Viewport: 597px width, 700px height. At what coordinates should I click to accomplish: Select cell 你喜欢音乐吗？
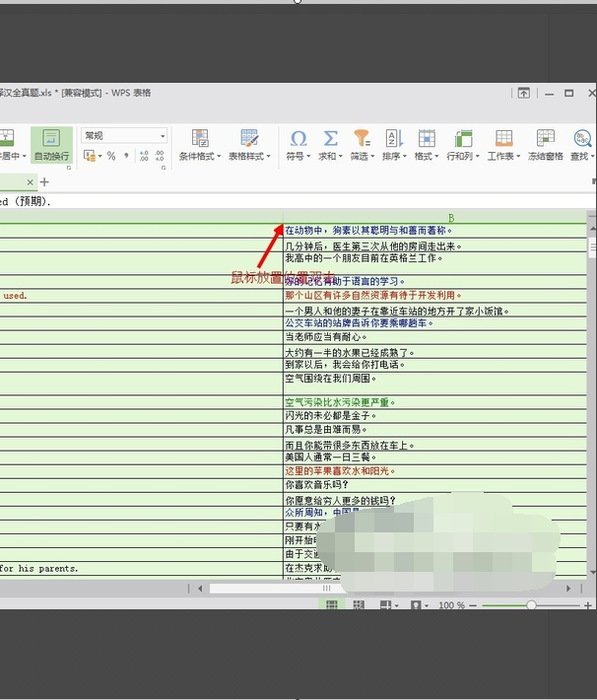point(435,485)
